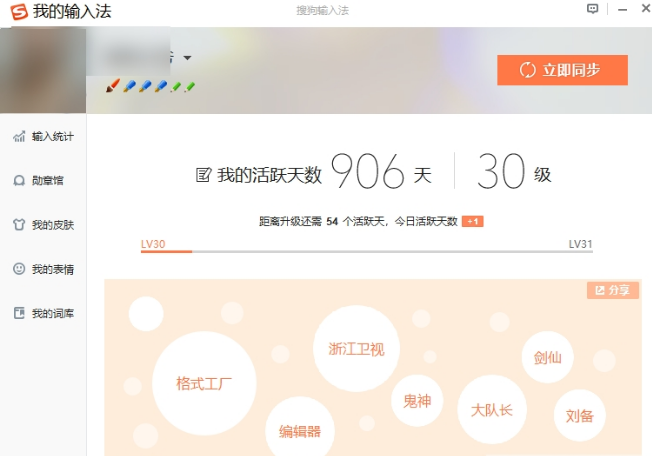The image size is (652, 456).
Task: Click the LV30 progress label
Action: click(153, 244)
